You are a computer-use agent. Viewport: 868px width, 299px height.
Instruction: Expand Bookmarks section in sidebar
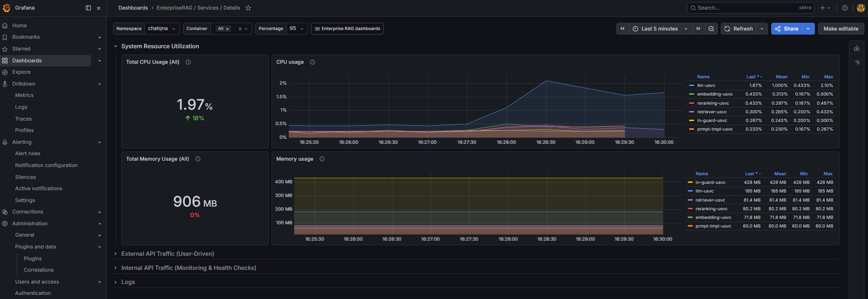[100, 37]
